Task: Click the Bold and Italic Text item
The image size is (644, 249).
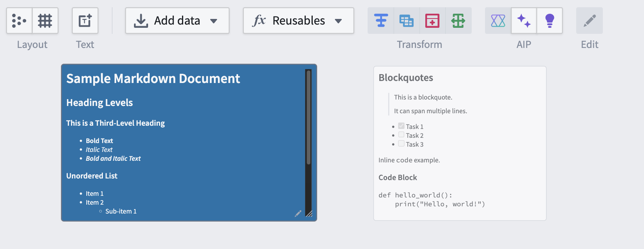Action: (113, 158)
